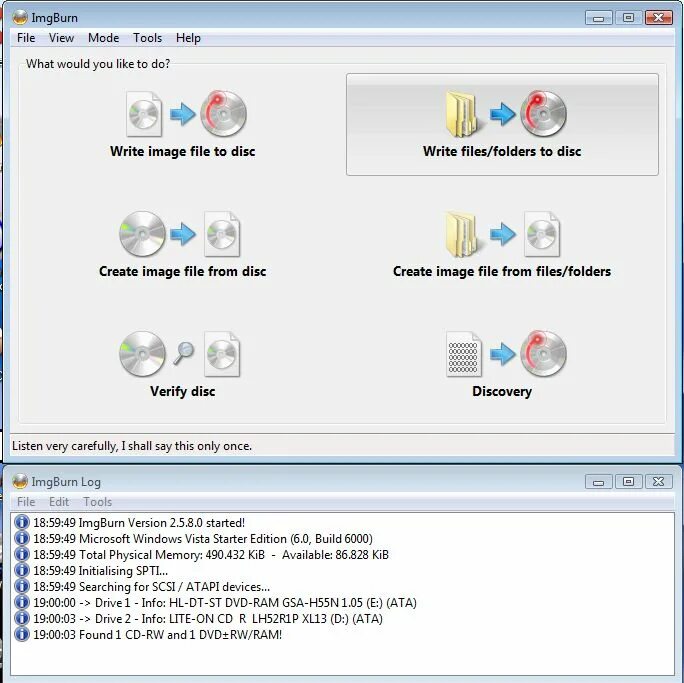Select log line 'Searching for SCSI / ATAPI devices...'
The image size is (684, 683).
click(x=151, y=587)
